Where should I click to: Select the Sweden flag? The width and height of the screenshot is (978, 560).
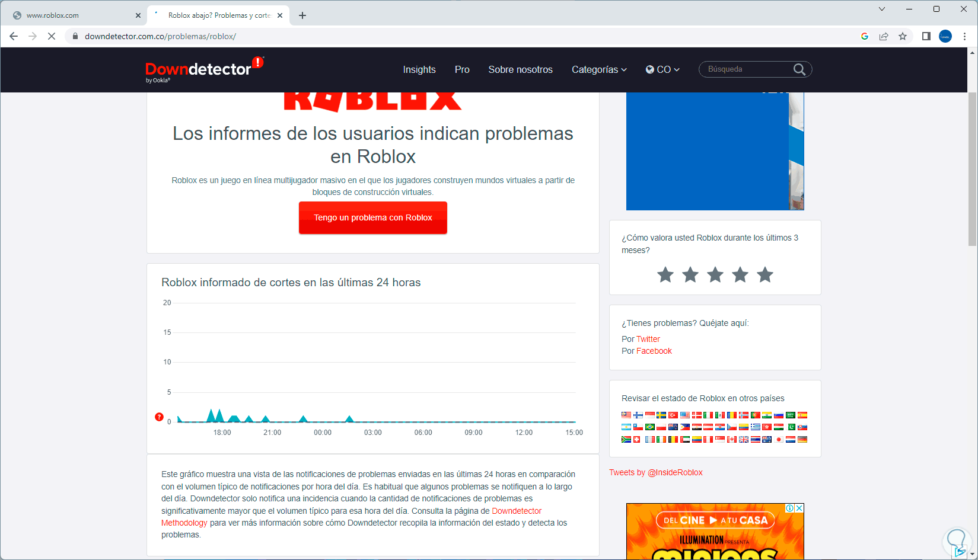[x=661, y=415]
